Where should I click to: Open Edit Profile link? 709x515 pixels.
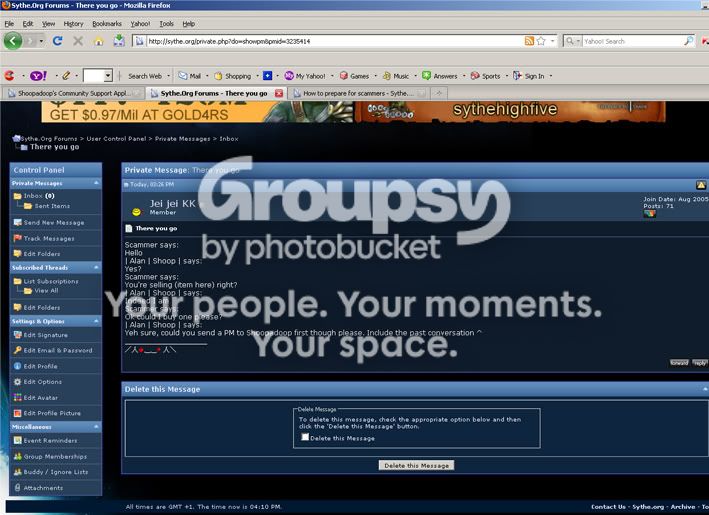tap(40, 366)
